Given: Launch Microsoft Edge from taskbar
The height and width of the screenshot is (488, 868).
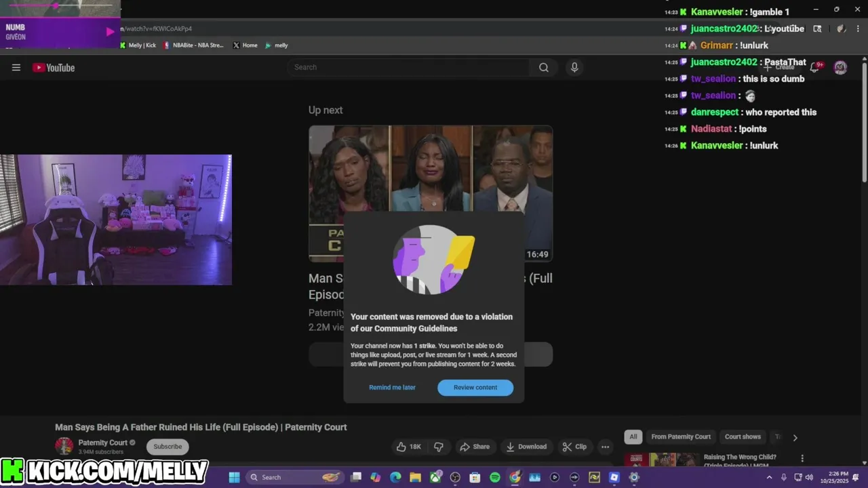Looking at the screenshot, I should pos(395,477).
